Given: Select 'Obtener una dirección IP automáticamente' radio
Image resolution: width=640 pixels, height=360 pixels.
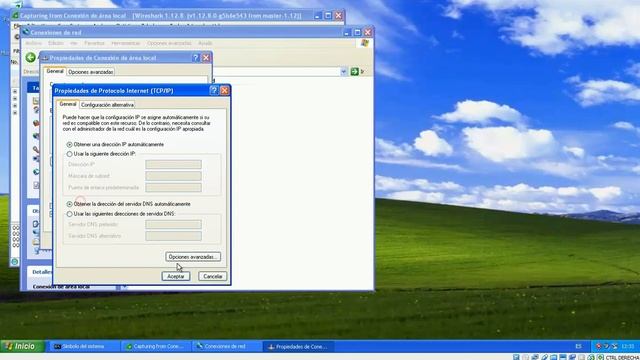Looking at the screenshot, I should (x=69, y=144).
